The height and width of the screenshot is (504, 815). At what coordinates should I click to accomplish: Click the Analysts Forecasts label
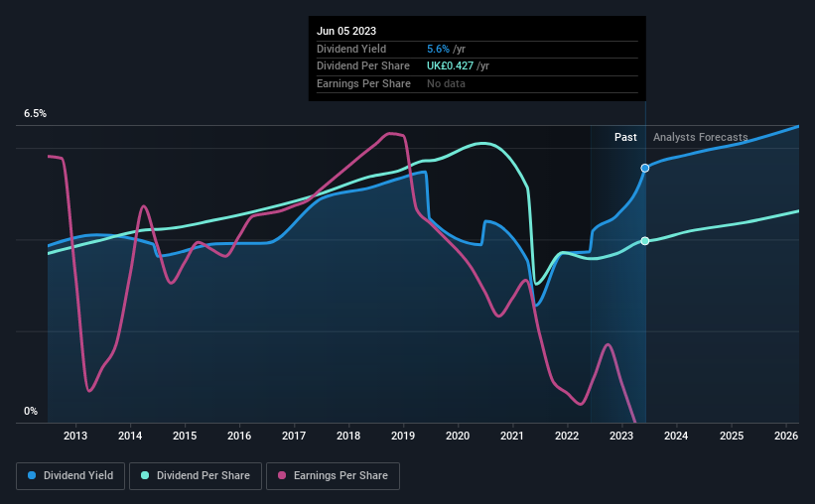[700, 137]
